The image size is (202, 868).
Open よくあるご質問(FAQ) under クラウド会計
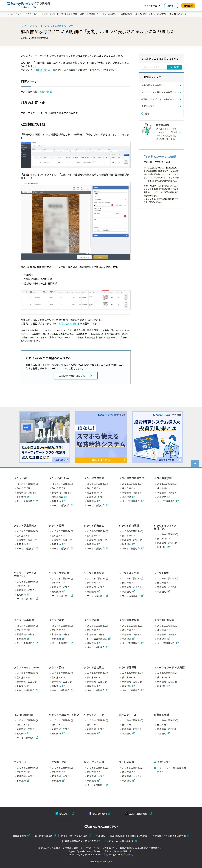(27, 484)
